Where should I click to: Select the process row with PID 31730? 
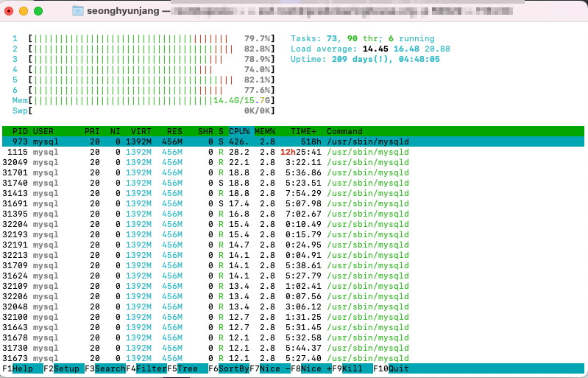pyautogui.click(x=293, y=348)
